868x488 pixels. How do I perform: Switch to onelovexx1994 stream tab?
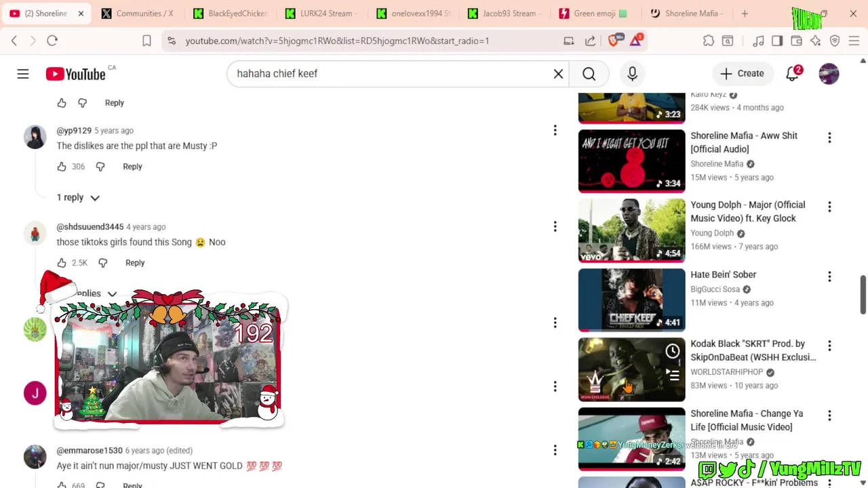[x=413, y=14]
